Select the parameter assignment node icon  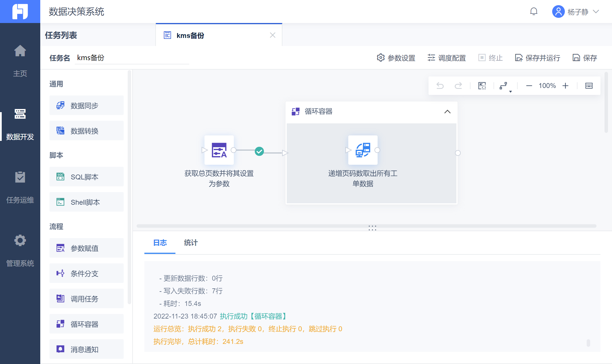219,150
